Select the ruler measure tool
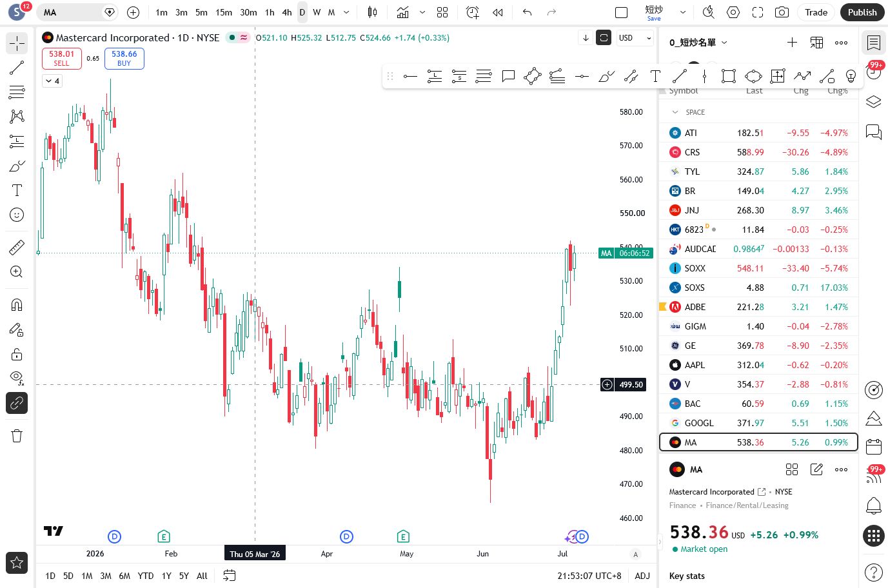 coord(17,247)
